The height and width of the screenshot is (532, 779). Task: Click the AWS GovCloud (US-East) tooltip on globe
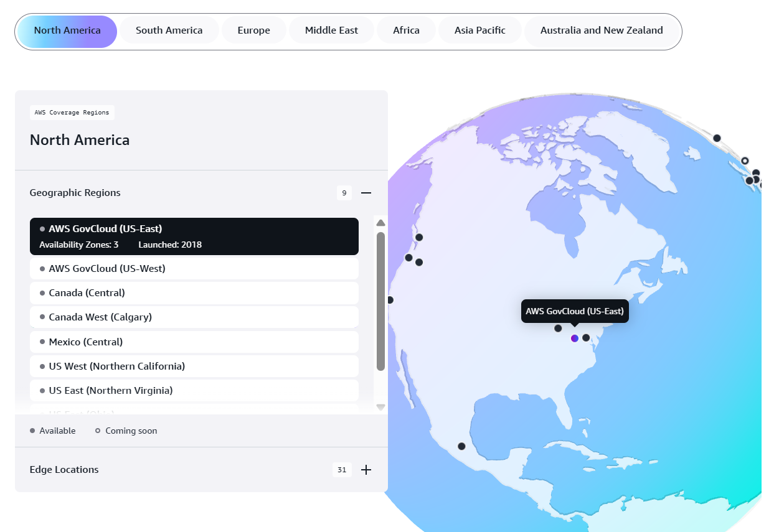point(575,311)
